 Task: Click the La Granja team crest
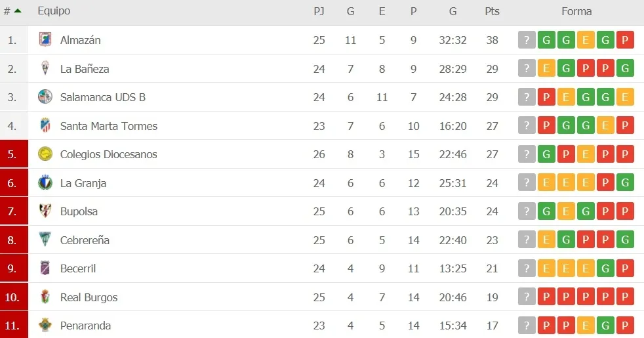click(45, 183)
